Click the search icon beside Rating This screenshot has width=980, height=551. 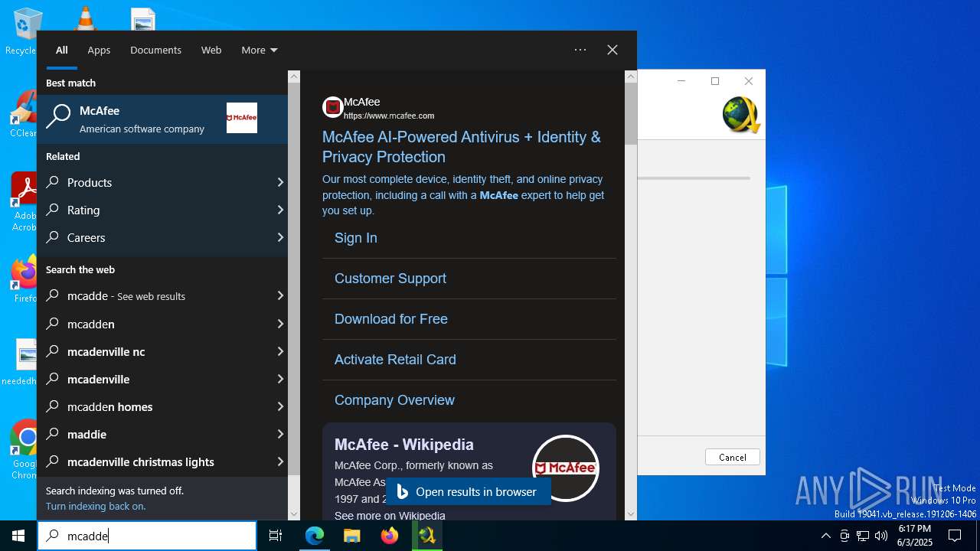pos(53,210)
